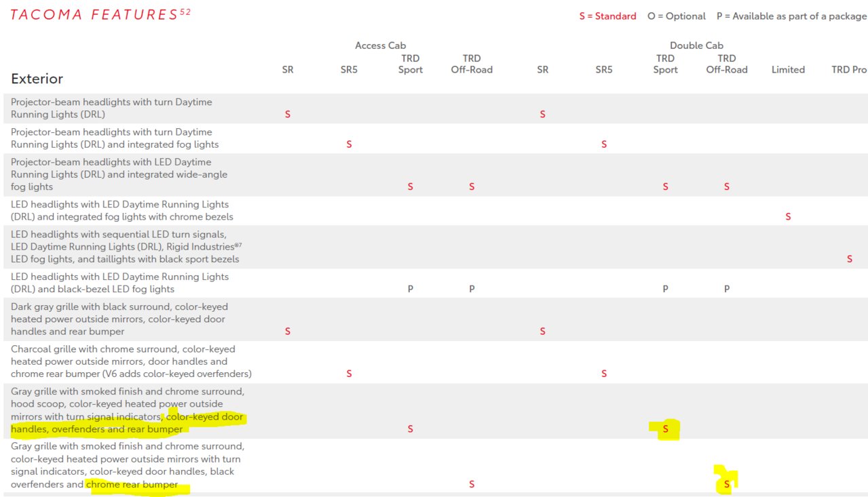Click the TRD Pro "S" in the Rigid Industries row
Screen dimensions: 868x497
pyautogui.click(x=850, y=259)
